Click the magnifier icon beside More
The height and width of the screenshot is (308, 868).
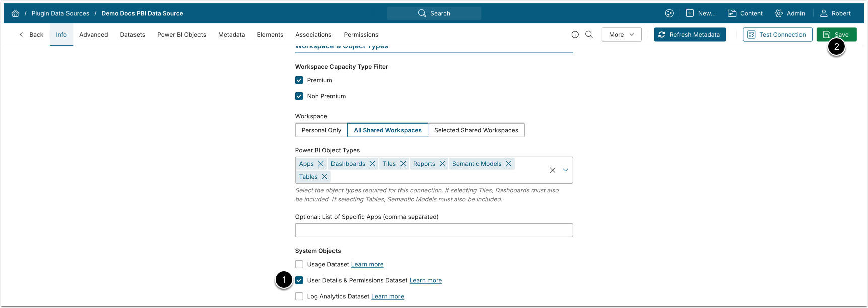(x=589, y=35)
